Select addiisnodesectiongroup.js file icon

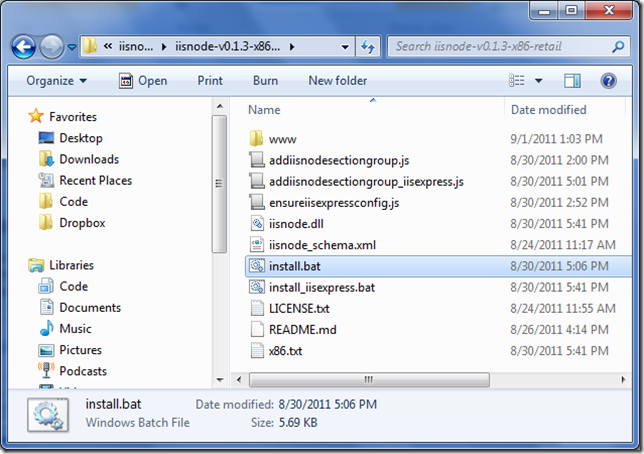click(x=257, y=160)
